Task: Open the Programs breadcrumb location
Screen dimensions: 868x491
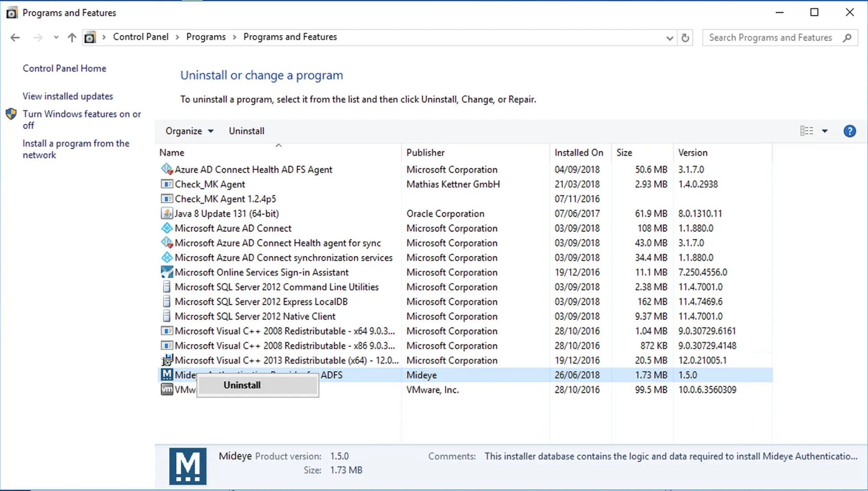Action: coord(206,37)
